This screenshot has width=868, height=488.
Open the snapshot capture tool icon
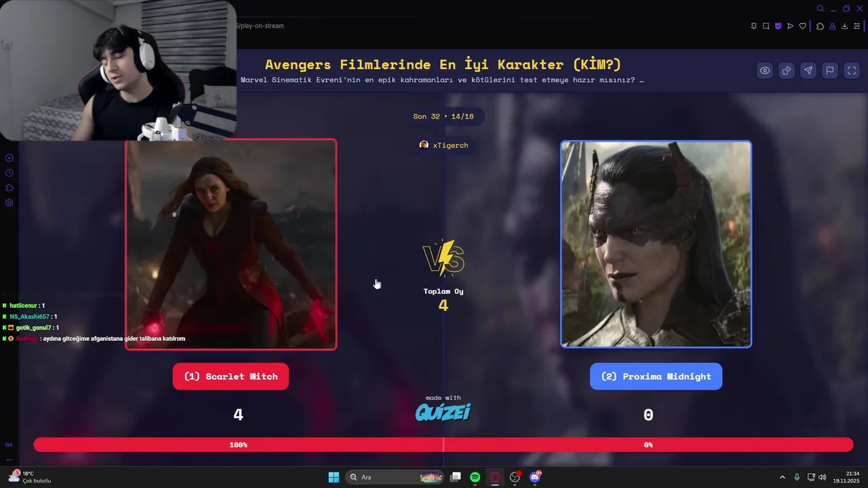(x=766, y=26)
